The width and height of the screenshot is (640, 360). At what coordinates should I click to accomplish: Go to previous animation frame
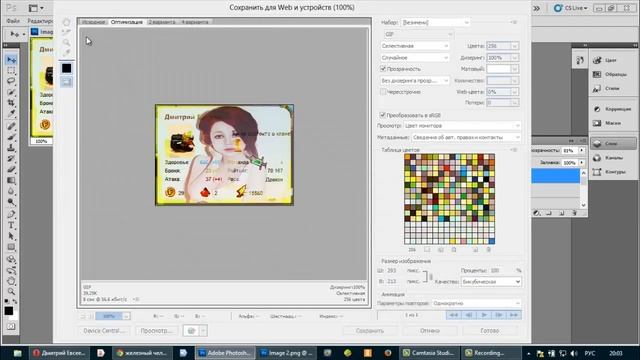click(x=469, y=315)
